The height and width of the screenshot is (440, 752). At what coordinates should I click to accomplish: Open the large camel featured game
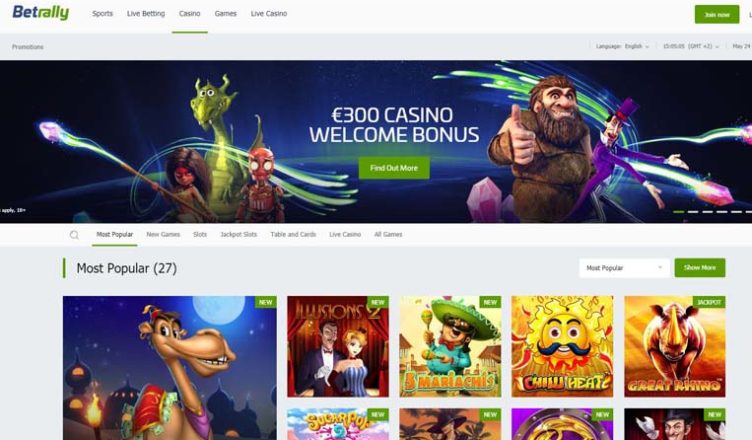(170, 368)
